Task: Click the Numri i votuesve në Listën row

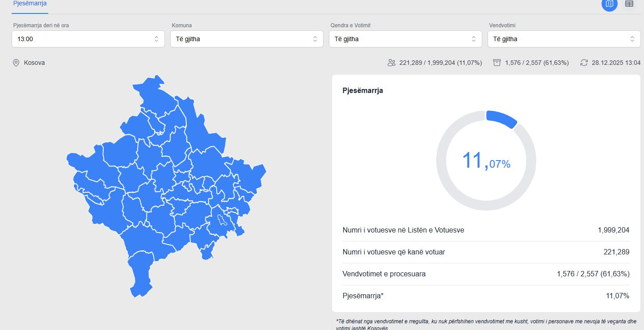Action: [x=485, y=230]
